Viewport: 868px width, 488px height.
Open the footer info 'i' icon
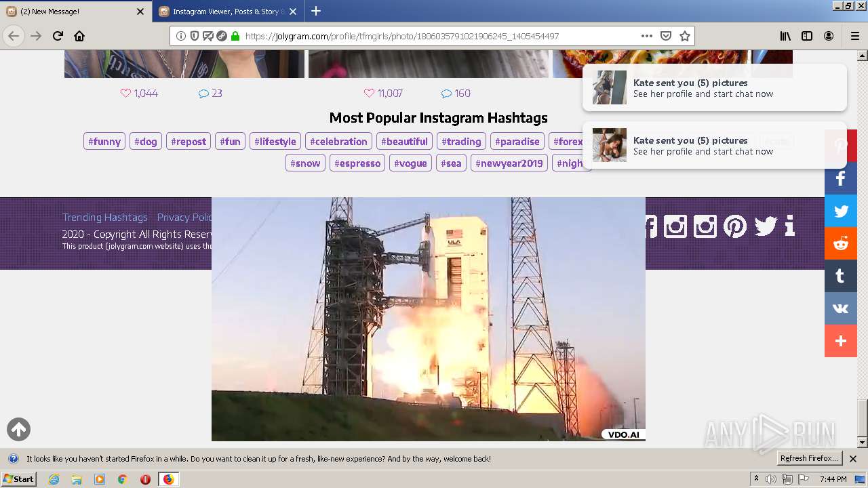click(x=789, y=226)
